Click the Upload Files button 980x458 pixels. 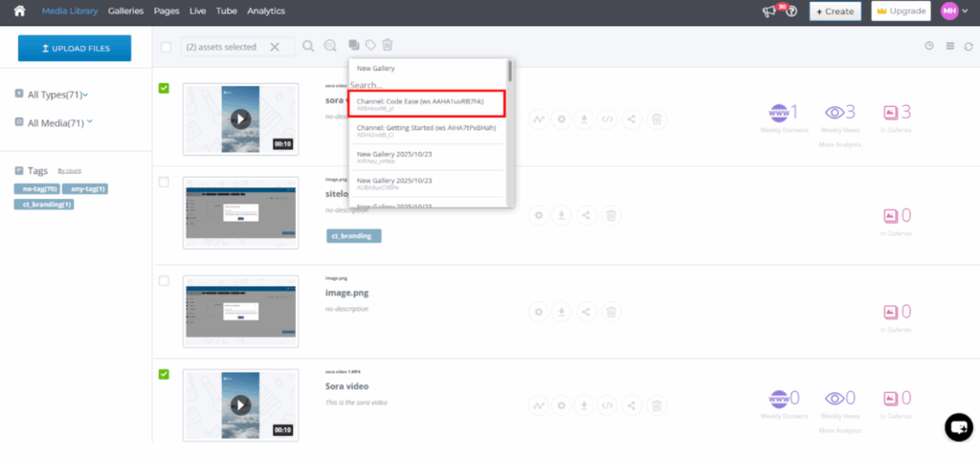tap(75, 48)
